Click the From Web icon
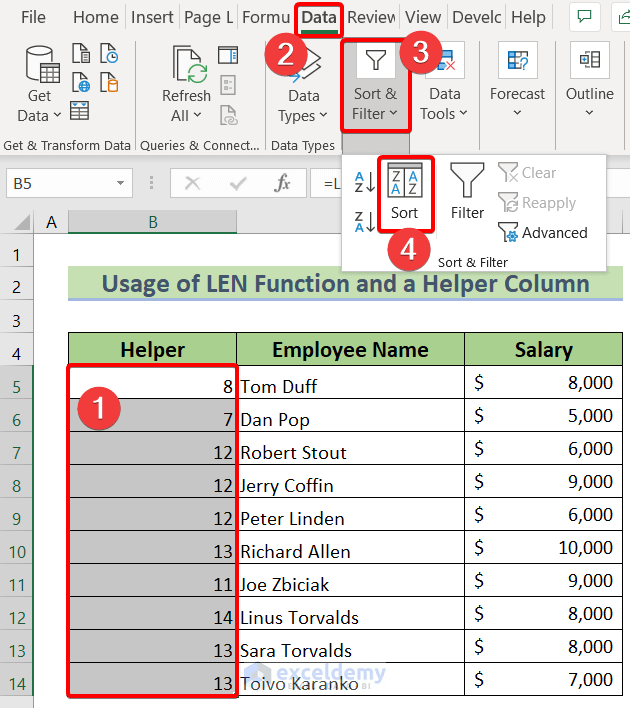 point(81,82)
